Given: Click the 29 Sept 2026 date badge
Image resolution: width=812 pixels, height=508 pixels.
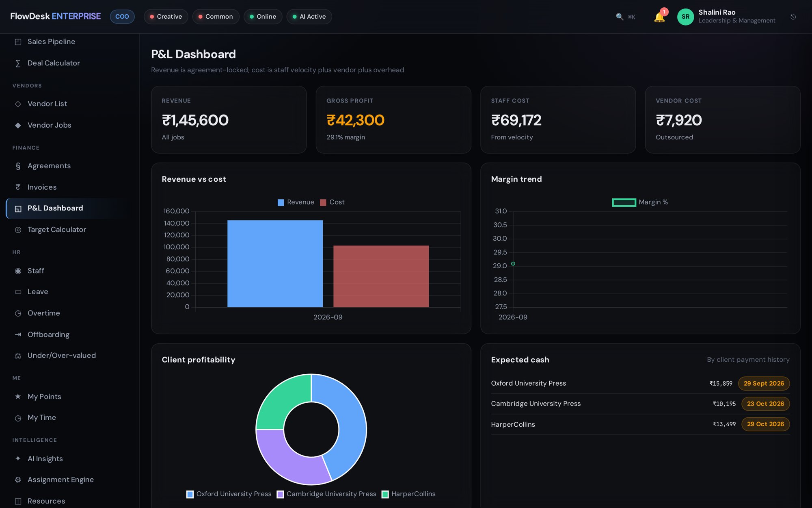Looking at the screenshot, I should pyautogui.click(x=764, y=383).
